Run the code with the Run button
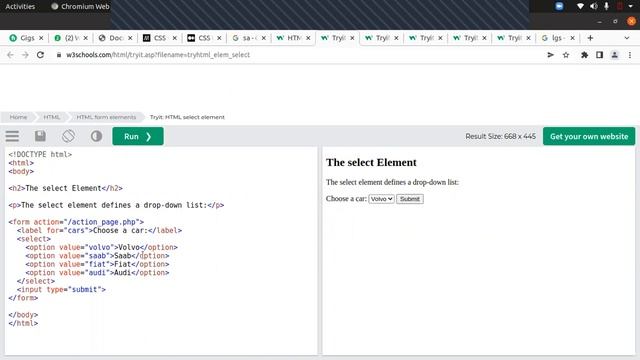The height and width of the screenshot is (360, 640). [138, 136]
